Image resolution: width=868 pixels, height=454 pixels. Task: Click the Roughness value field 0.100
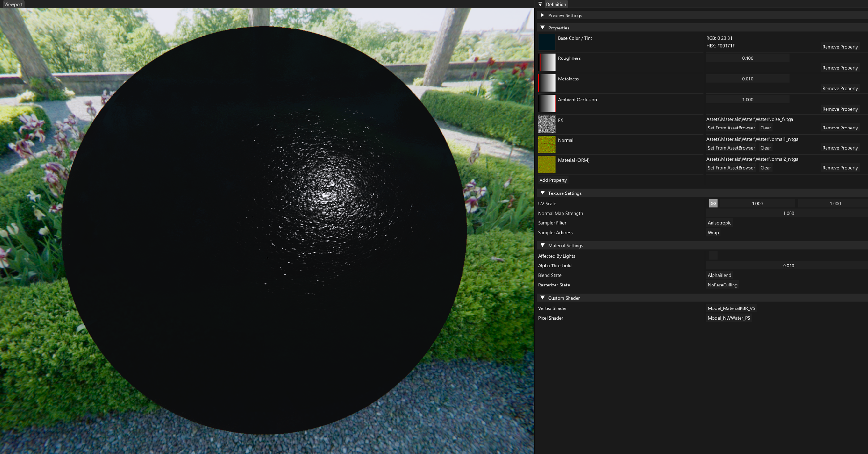[748, 58]
